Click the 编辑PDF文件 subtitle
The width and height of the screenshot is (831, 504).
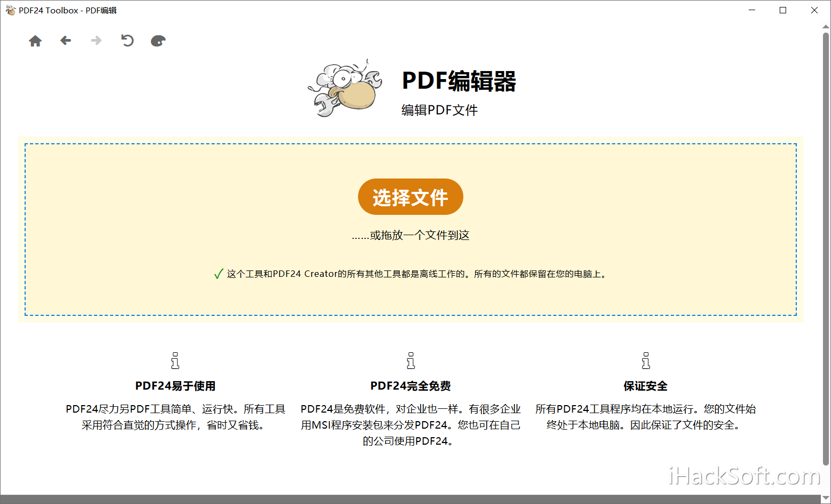point(439,110)
